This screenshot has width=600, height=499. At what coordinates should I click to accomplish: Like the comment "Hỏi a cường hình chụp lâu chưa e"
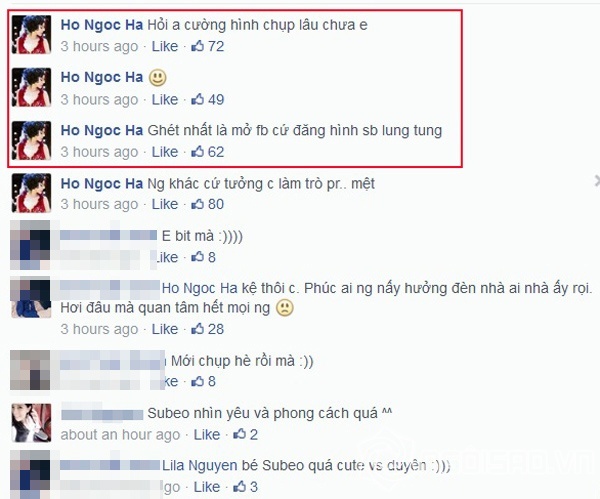pyautogui.click(x=165, y=46)
